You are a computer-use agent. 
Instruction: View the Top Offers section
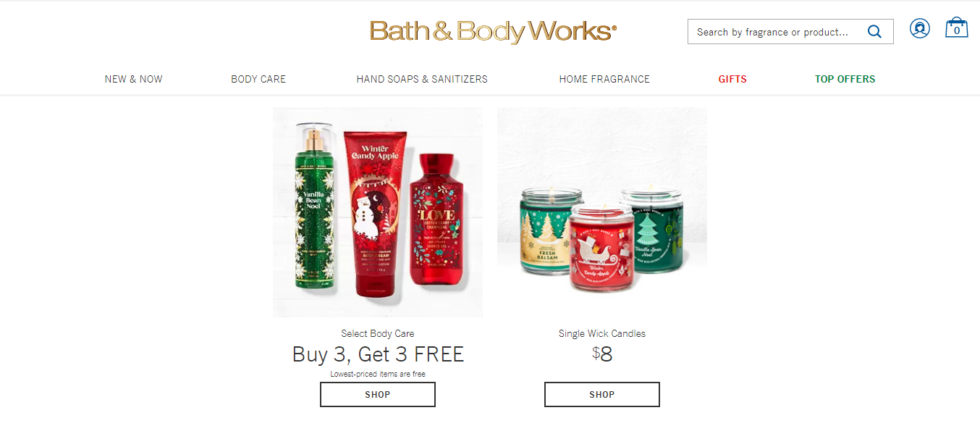(845, 79)
